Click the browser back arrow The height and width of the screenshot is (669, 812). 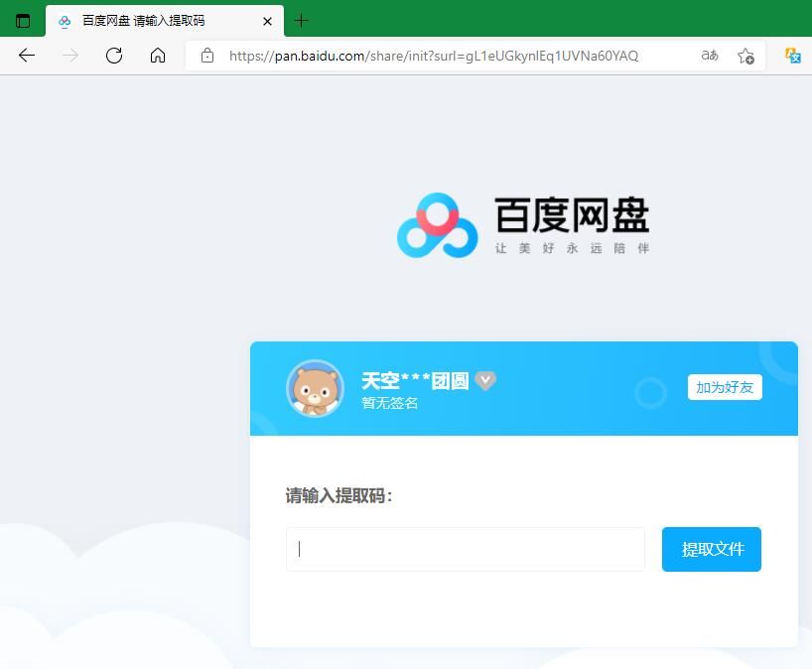pyautogui.click(x=27, y=56)
